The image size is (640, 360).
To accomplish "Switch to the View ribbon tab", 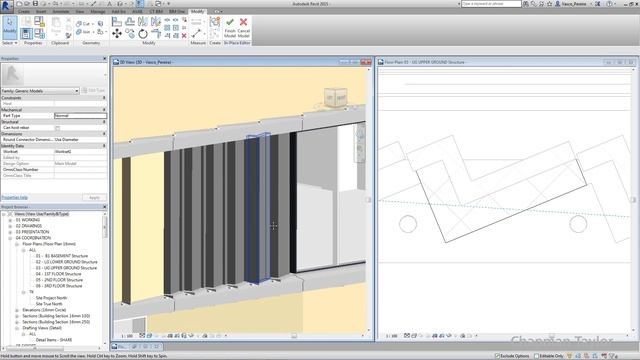I will point(80,11).
